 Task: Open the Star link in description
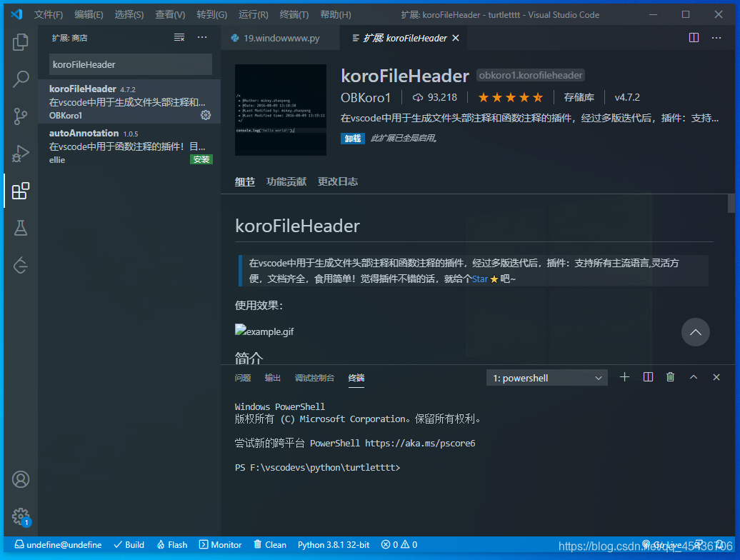[x=479, y=279]
